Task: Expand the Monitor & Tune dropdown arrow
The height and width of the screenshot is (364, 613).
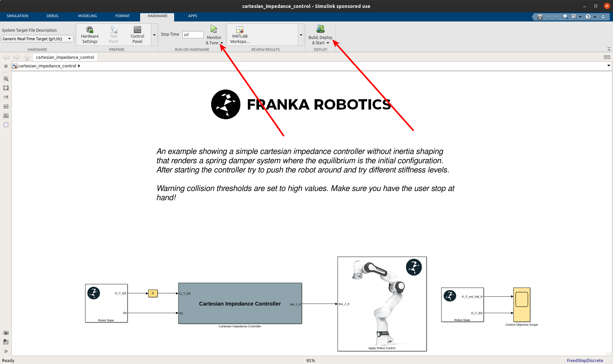Action: [222, 43]
